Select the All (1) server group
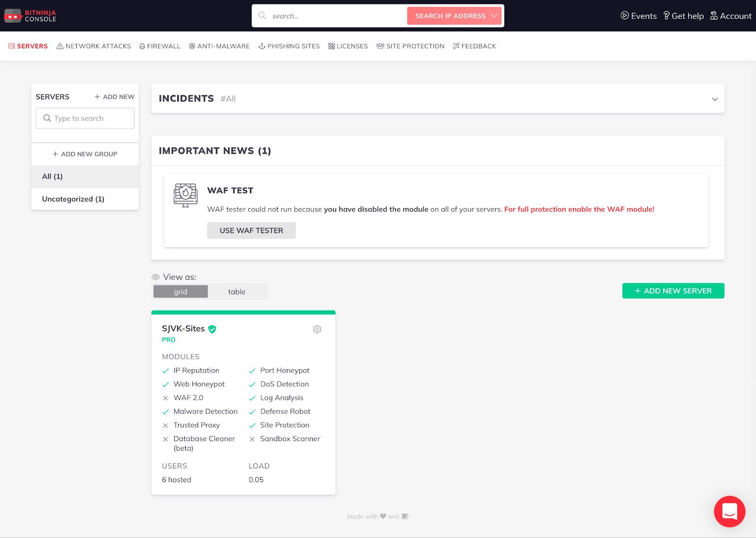 point(85,176)
